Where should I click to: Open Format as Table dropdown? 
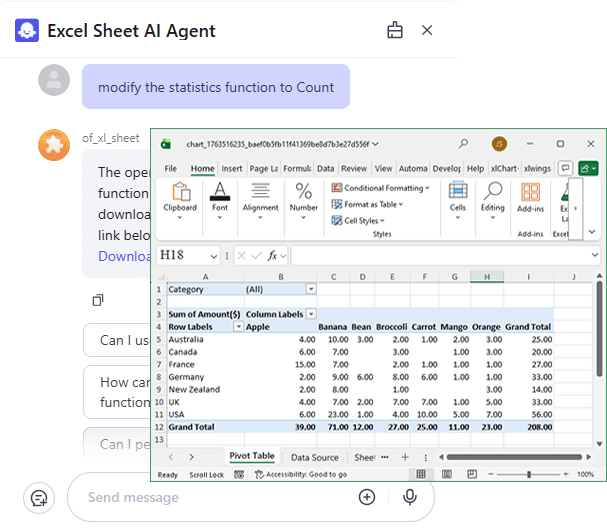(x=367, y=204)
